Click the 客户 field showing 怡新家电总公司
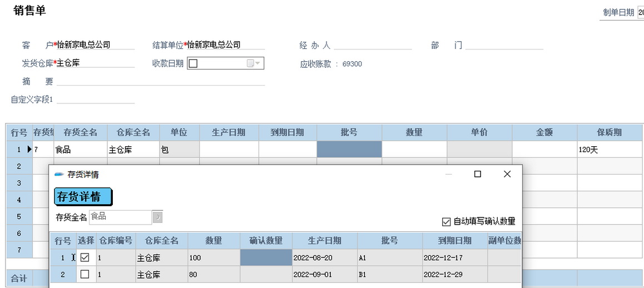 [95, 45]
